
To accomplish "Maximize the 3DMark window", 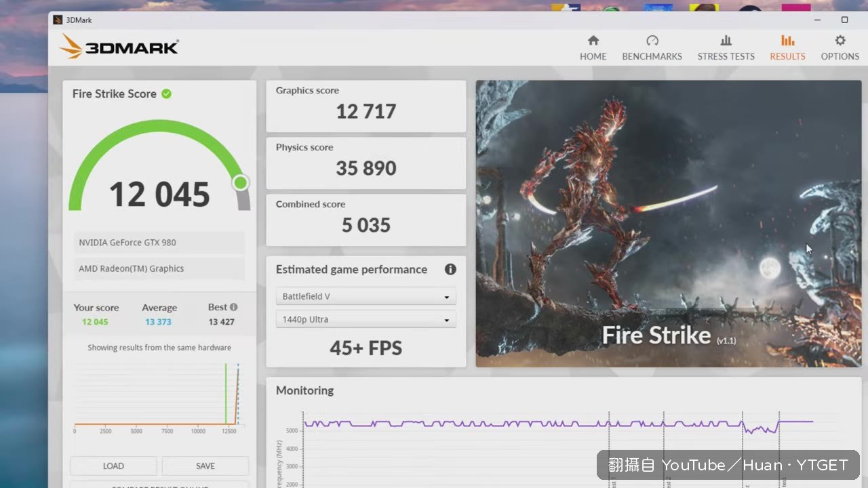I will pos(844,20).
